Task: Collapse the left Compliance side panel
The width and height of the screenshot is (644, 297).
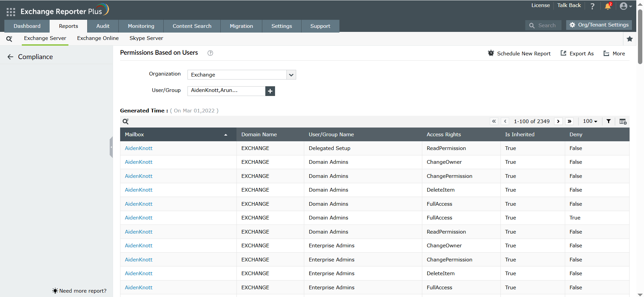Action: (x=111, y=147)
